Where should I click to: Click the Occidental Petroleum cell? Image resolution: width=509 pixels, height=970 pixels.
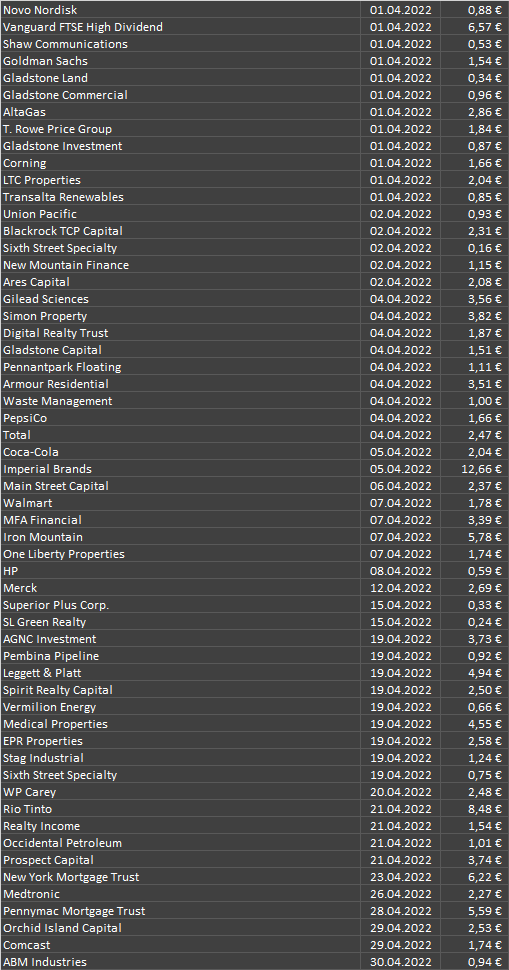(x=181, y=844)
